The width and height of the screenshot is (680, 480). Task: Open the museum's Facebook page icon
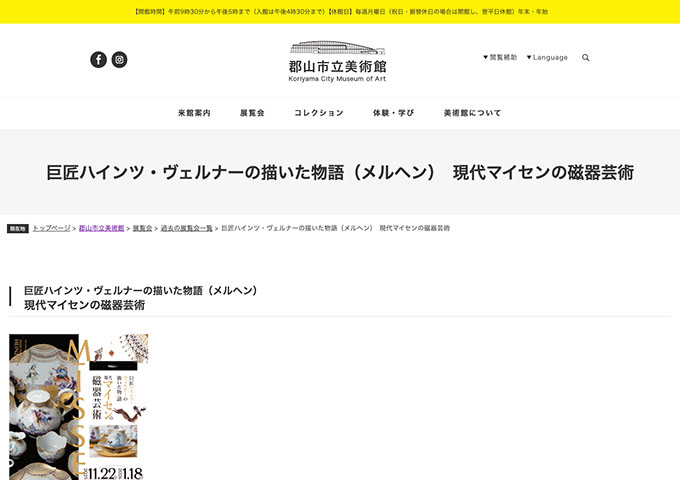coord(98,59)
